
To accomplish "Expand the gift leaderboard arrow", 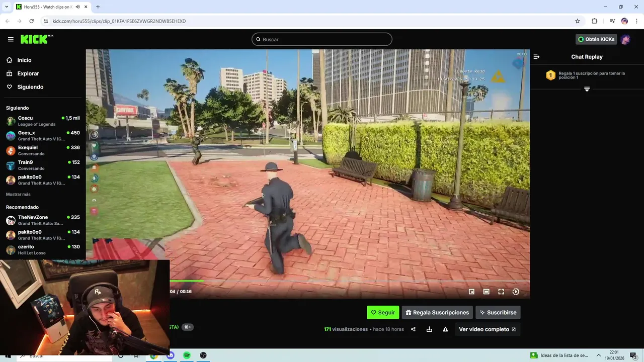I will tap(587, 89).
